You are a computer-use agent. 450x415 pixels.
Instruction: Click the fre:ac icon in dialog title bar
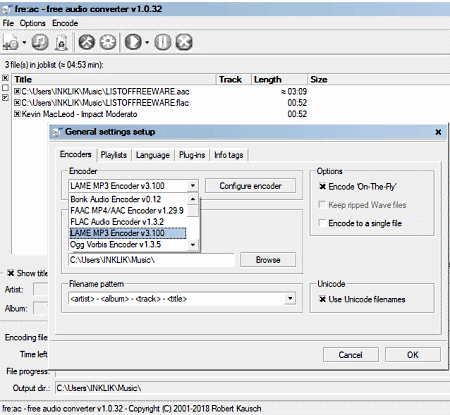coord(57,132)
